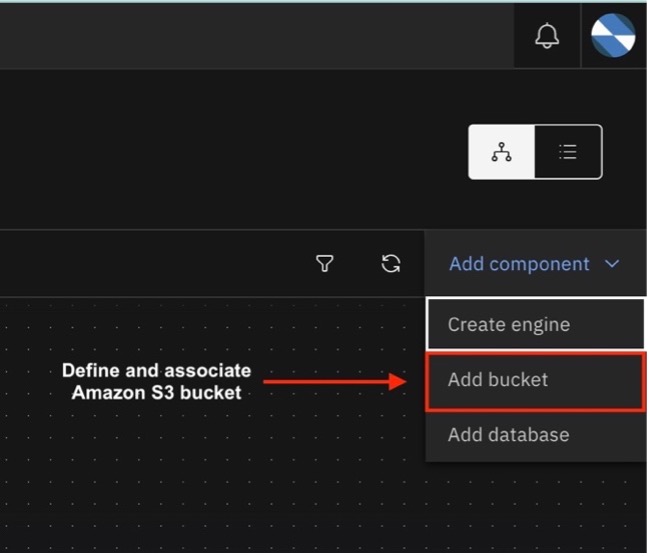The width and height of the screenshot is (650, 556).
Task: Switch to topology graph view
Action: (504, 153)
